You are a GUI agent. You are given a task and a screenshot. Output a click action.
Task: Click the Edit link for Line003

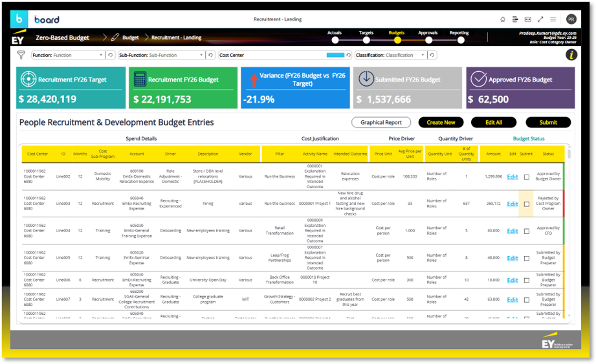(x=513, y=204)
